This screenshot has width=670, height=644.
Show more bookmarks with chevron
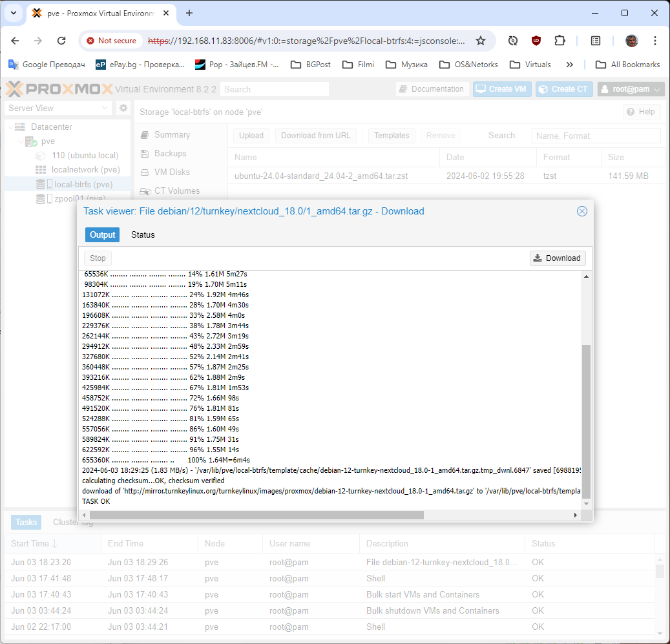569,65
